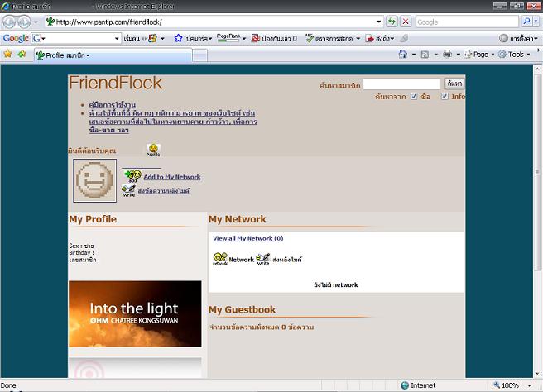Click the browser Forward arrow button
Screen dimensions: 543x392
pos(24,22)
